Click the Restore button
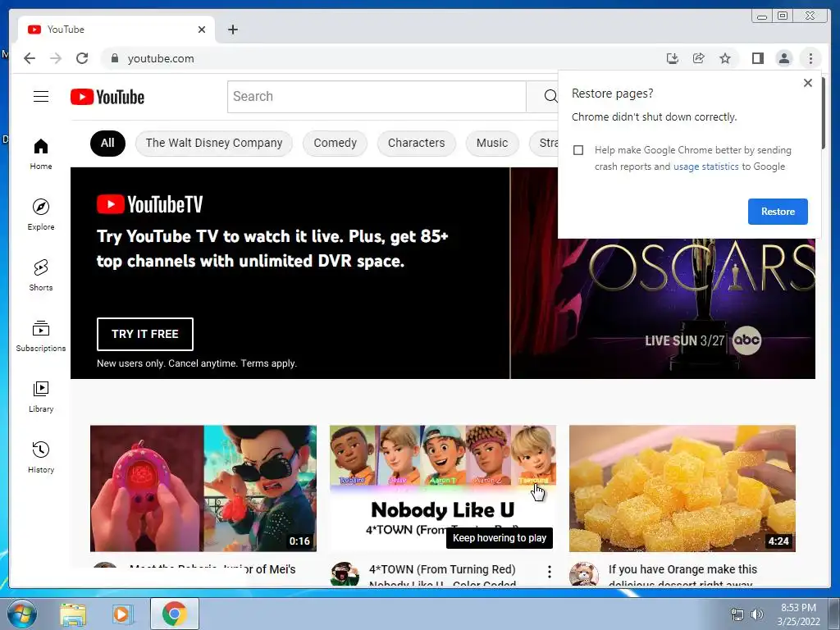The width and height of the screenshot is (840, 630). [x=778, y=212]
